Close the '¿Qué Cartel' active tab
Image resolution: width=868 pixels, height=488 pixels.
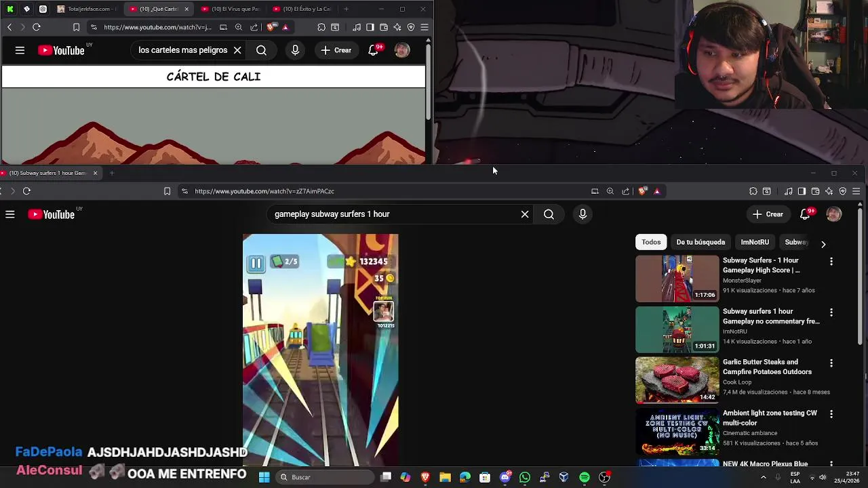(186, 9)
